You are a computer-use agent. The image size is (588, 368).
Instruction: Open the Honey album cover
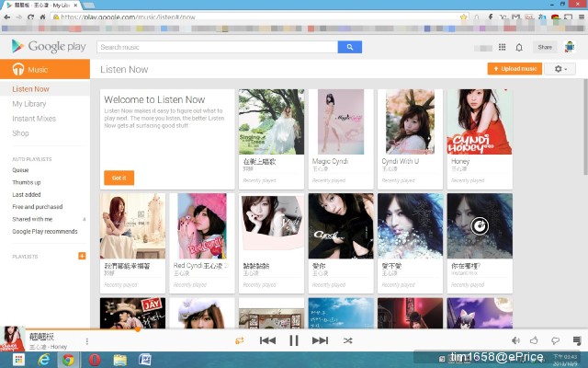[x=480, y=121]
